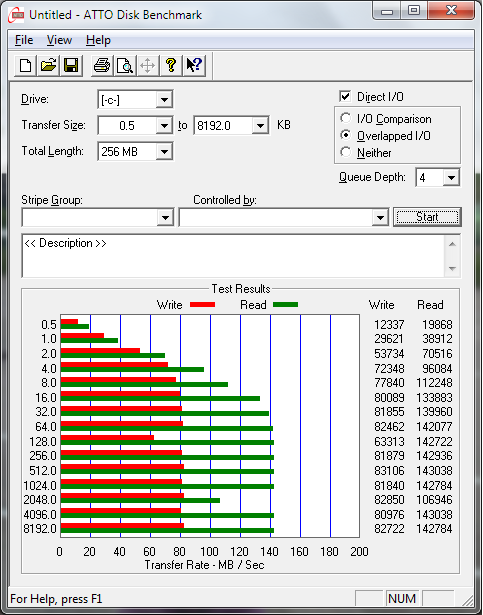Click the Print Preview toolbar icon
Image resolution: width=483 pixels, height=615 pixels.
pyautogui.click(x=125, y=65)
